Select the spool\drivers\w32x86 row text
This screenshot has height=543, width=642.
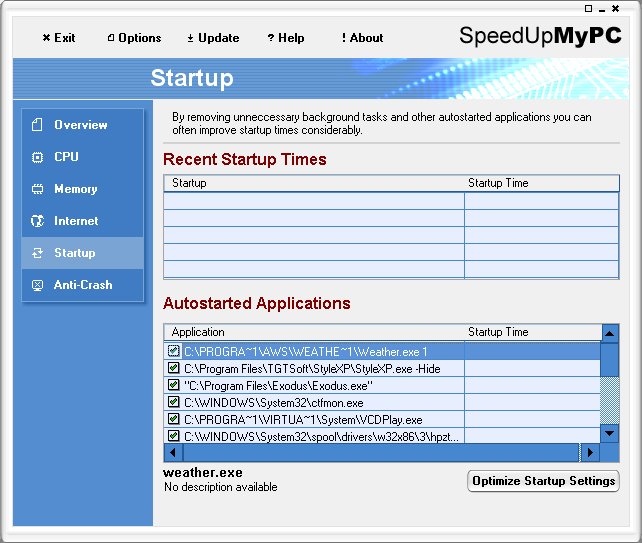pyautogui.click(x=321, y=437)
